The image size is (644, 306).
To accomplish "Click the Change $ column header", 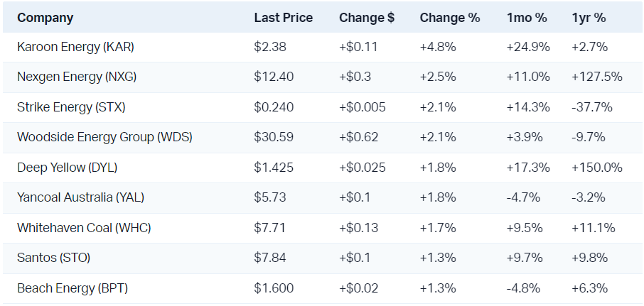I will point(367,17).
